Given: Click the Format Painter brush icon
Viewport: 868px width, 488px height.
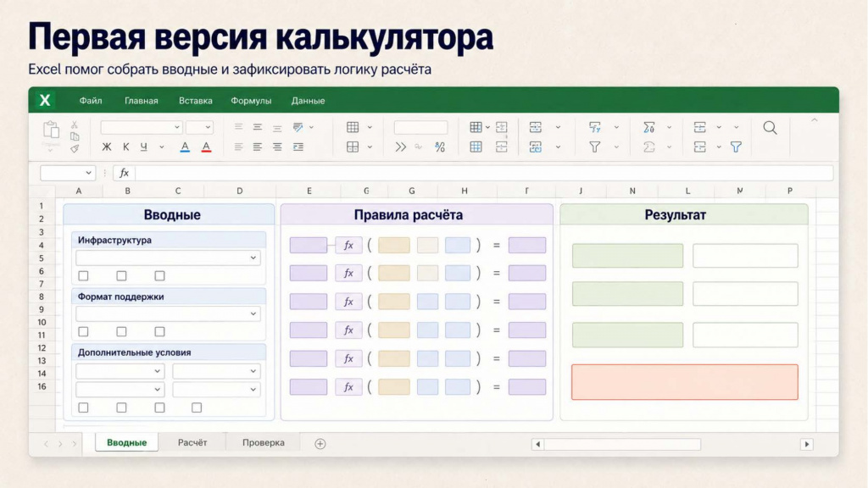Looking at the screenshot, I should (x=75, y=148).
